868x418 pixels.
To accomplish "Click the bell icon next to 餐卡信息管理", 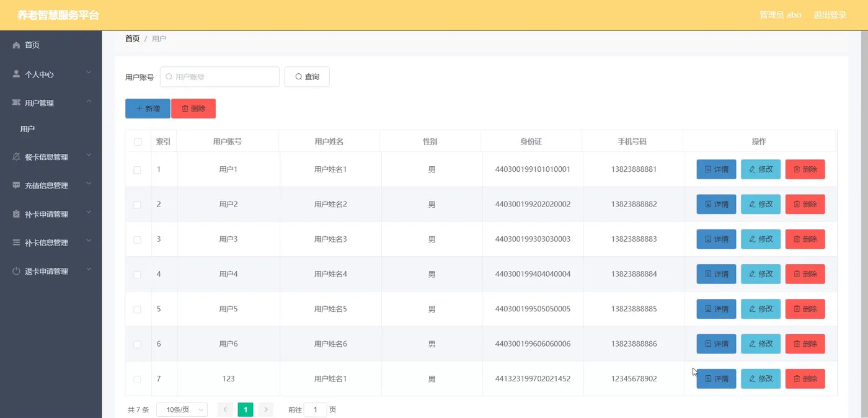I will pos(16,157).
